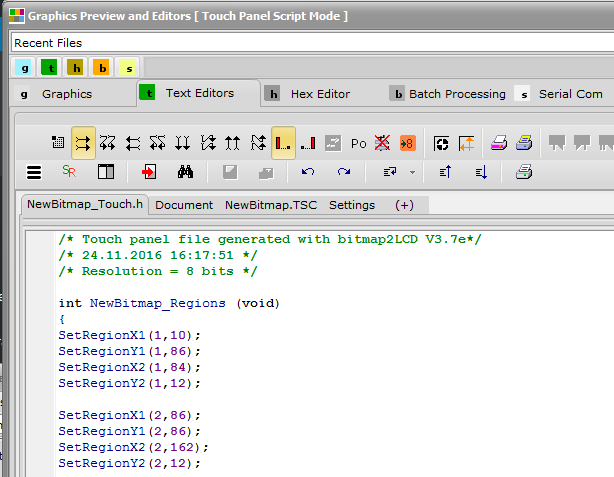Image resolution: width=614 pixels, height=477 pixels.
Task: Click the gray single-page icon
Action: click(230, 172)
